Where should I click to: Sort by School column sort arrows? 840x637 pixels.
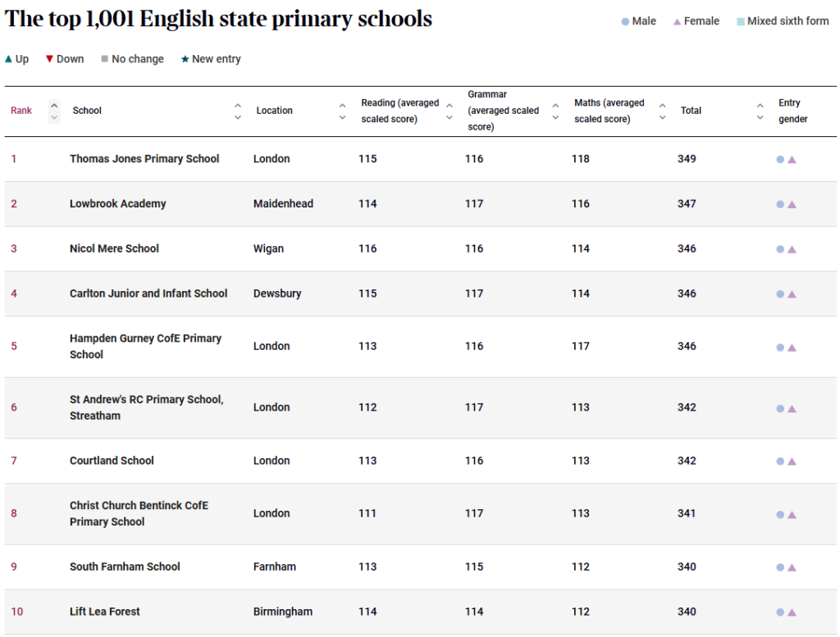[x=238, y=111]
